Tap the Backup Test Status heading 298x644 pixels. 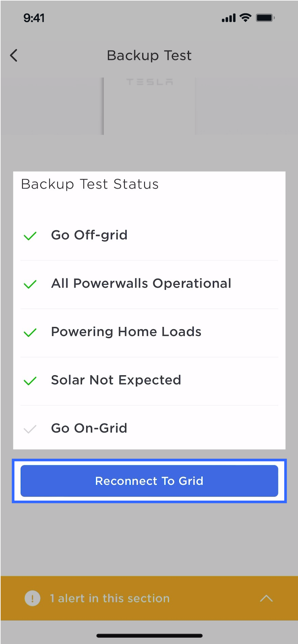click(90, 184)
